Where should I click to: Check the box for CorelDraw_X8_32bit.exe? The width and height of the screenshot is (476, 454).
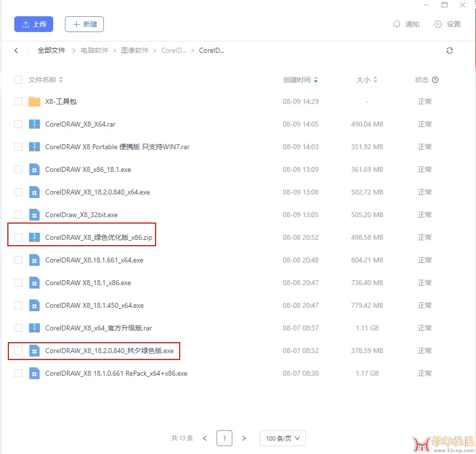click(18, 215)
